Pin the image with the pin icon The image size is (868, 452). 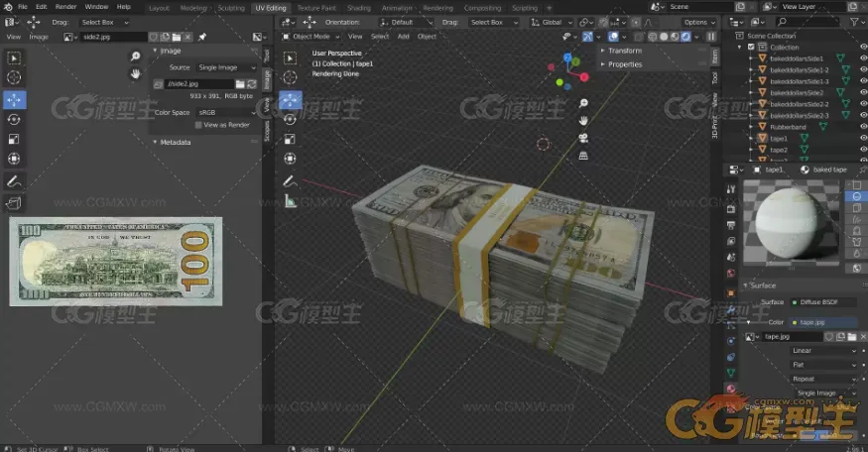click(x=202, y=37)
